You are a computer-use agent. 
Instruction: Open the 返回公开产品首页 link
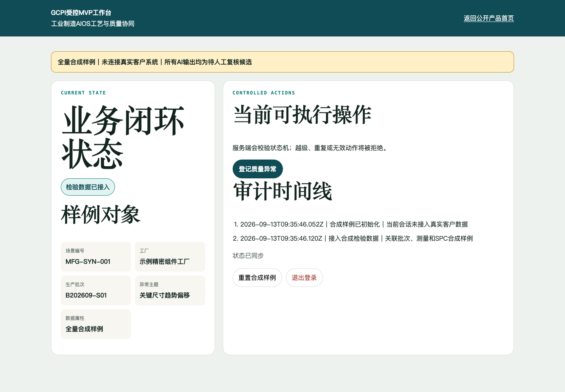point(488,18)
